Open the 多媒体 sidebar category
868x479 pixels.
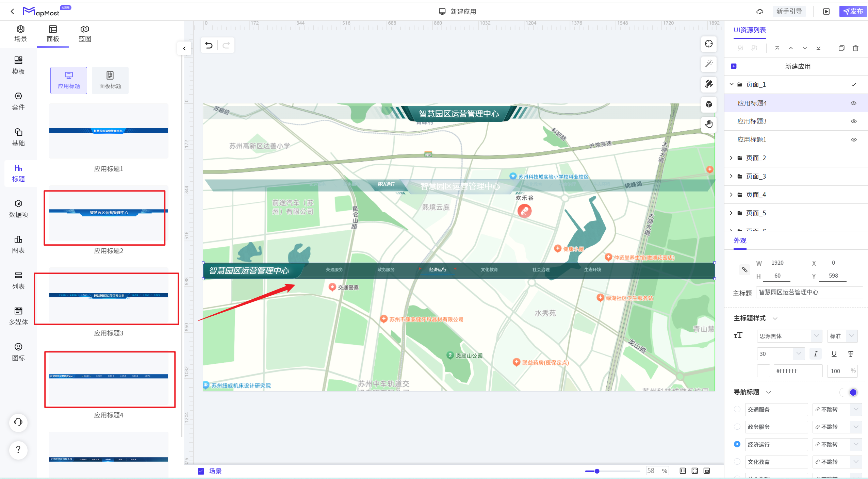coord(18,316)
